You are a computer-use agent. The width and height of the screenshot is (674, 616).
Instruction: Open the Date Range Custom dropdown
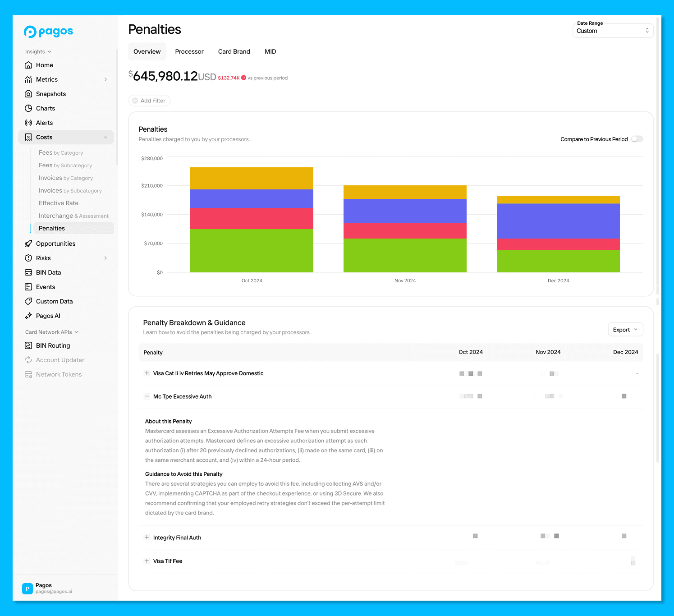612,30
